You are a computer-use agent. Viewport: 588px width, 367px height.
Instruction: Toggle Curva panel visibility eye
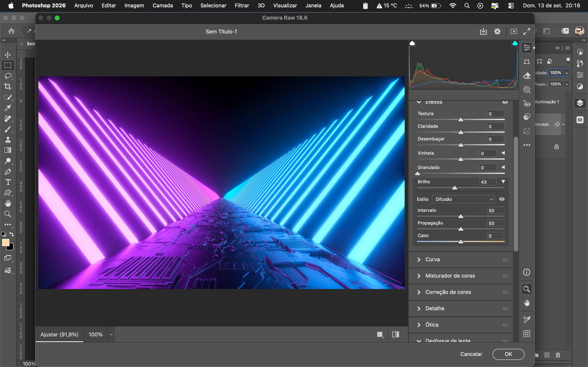coord(505,260)
